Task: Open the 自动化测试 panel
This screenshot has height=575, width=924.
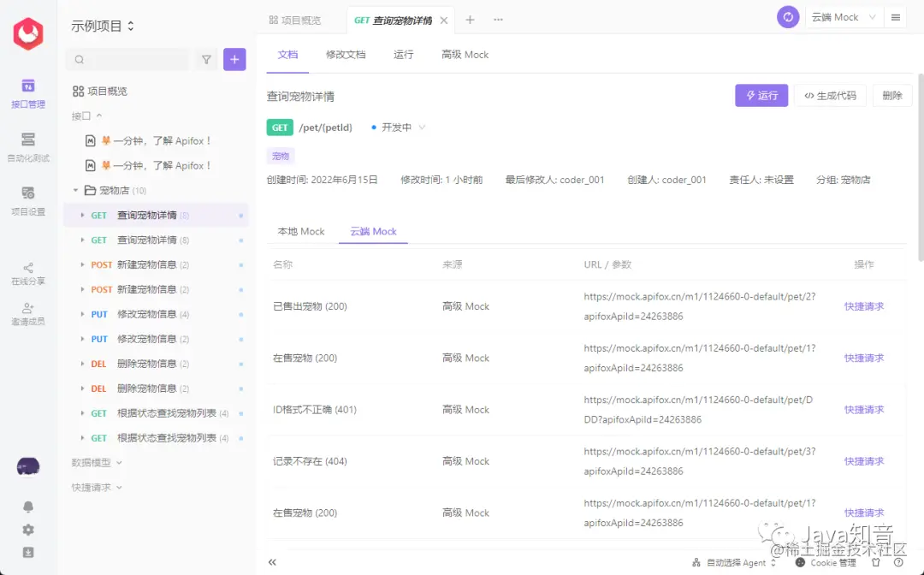Action: coord(28,144)
